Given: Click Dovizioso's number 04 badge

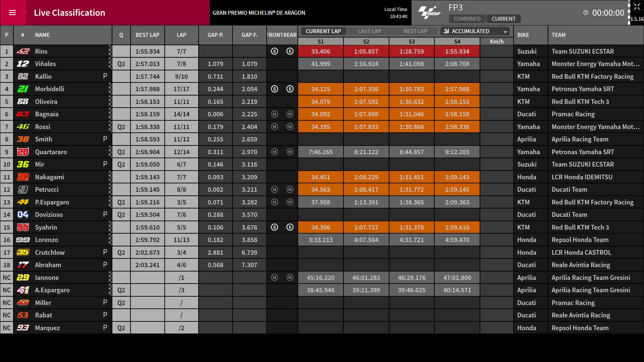Looking at the screenshot, I should 23,215.
